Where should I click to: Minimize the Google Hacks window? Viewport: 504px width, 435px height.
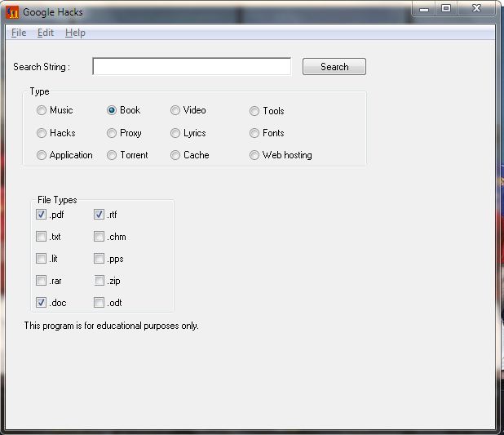pos(424,9)
